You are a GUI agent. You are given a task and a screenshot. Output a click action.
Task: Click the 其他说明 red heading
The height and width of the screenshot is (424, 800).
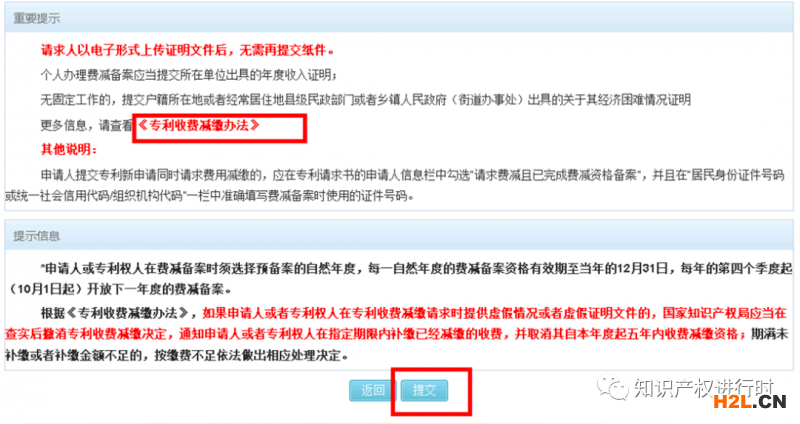pos(68,149)
